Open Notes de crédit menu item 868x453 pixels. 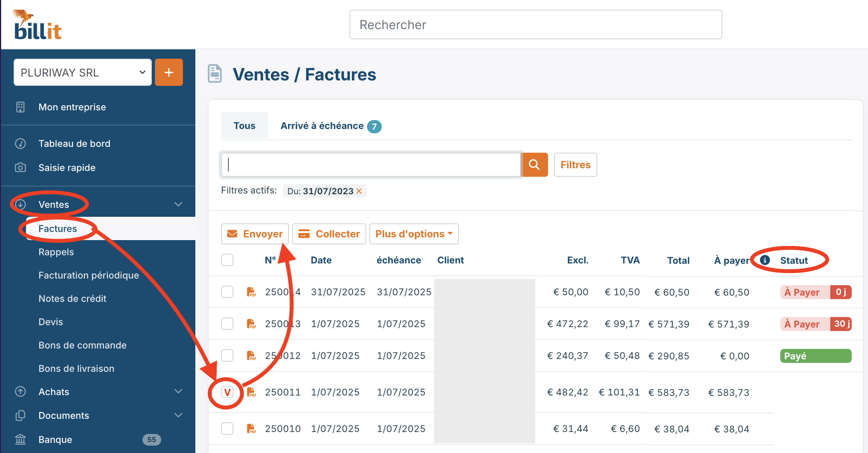tap(72, 298)
